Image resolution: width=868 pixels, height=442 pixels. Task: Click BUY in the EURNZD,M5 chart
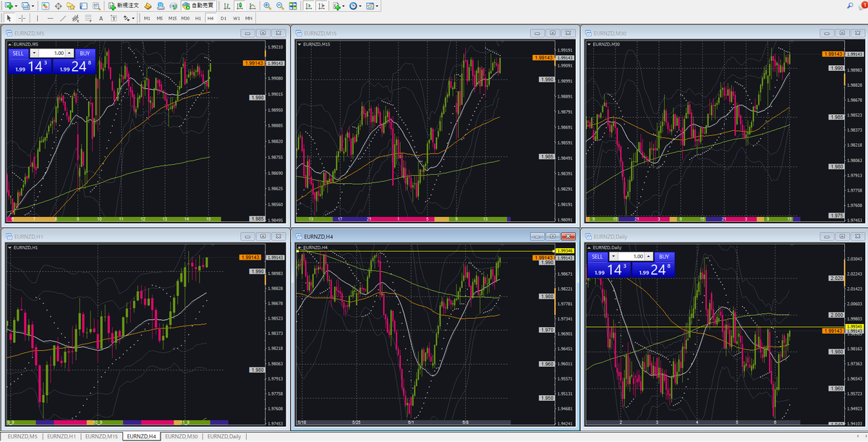click(x=85, y=53)
